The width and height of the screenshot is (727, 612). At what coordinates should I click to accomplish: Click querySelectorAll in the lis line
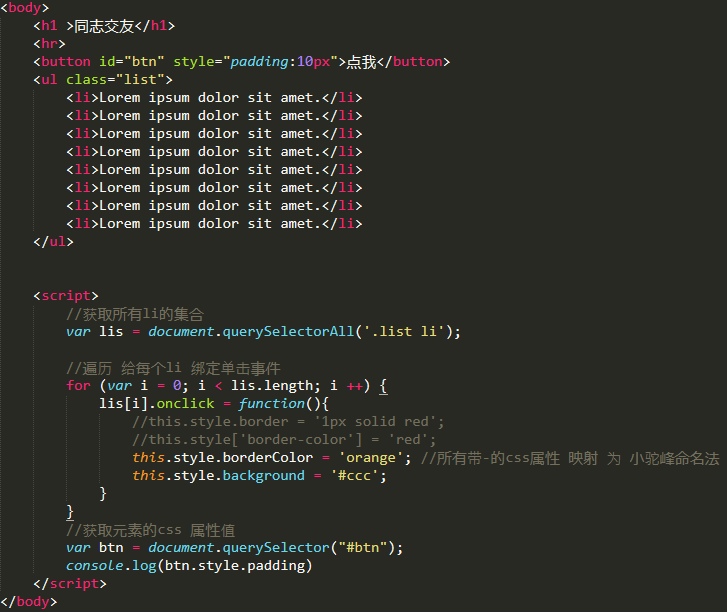pos(288,332)
